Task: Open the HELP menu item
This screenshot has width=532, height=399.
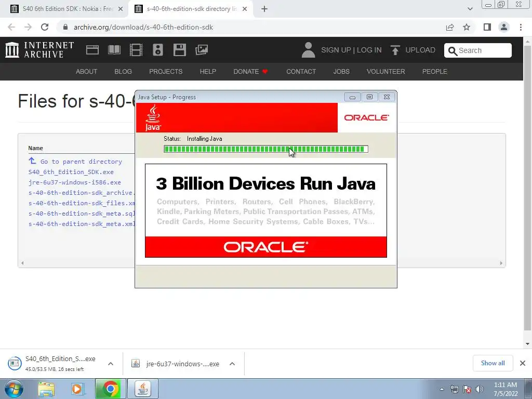Action: [208, 72]
